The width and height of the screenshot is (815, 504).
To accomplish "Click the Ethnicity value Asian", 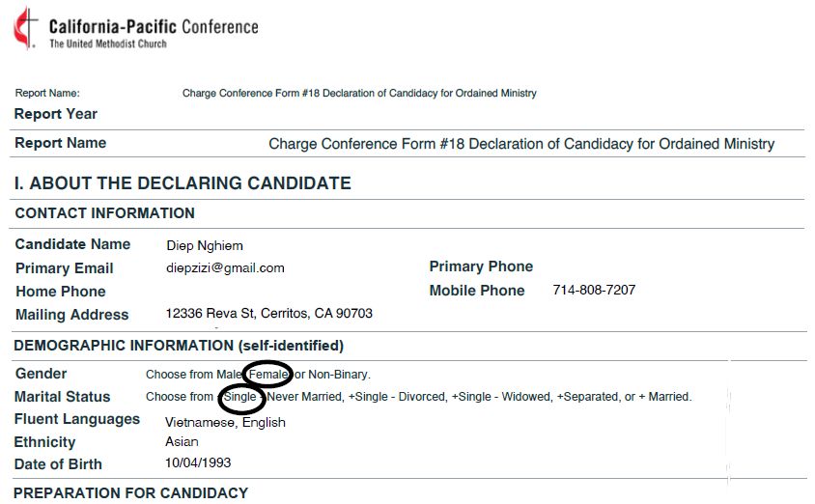I will pos(182,441).
